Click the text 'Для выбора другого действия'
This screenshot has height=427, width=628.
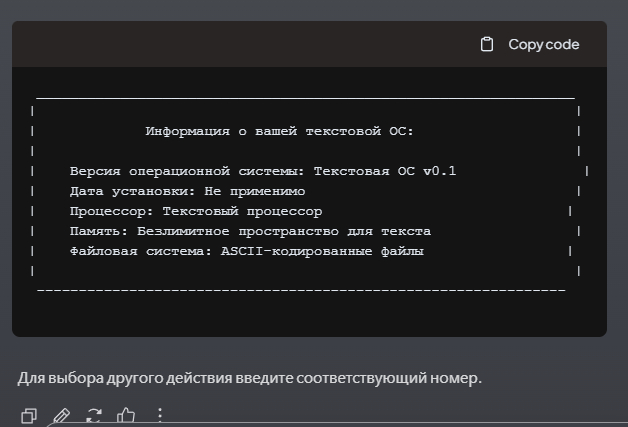(x=118, y=379)
